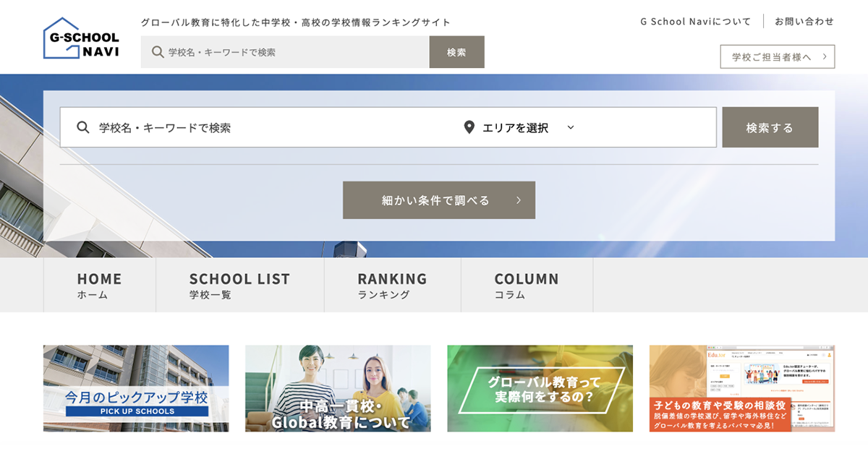The width and height of the screenshot is (868, 454).
Task: Click the 検索する button
Action: [x=770, y=127]
